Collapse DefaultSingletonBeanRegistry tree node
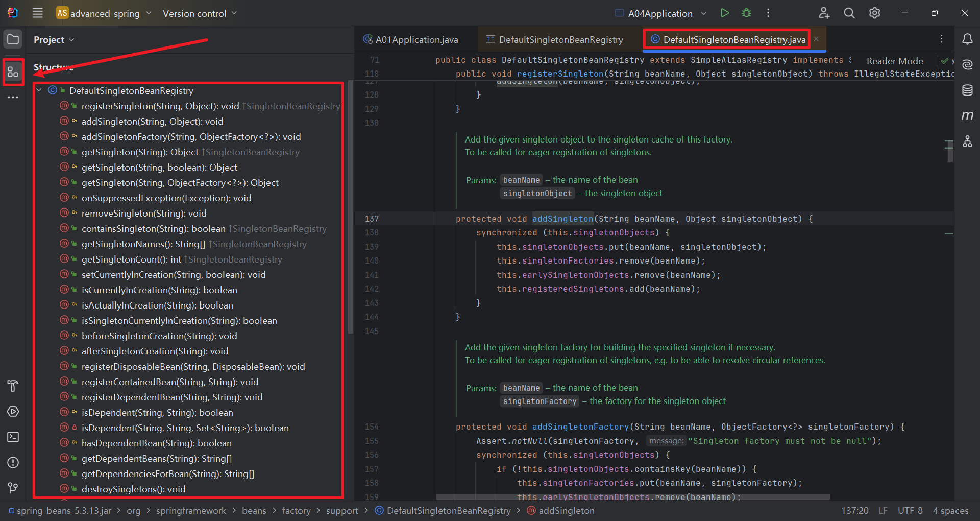 pyautogui.click(x=39, y=90)
